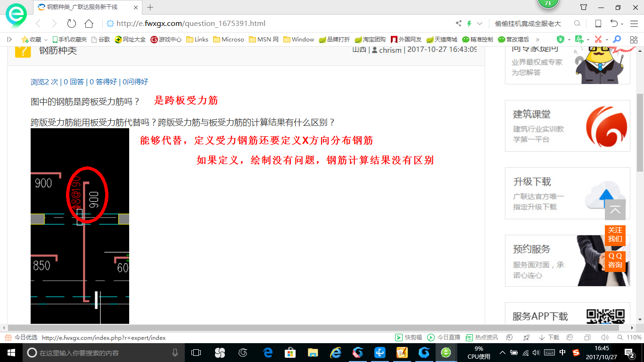Click the green shield extension icon

[x=561, y=40]
